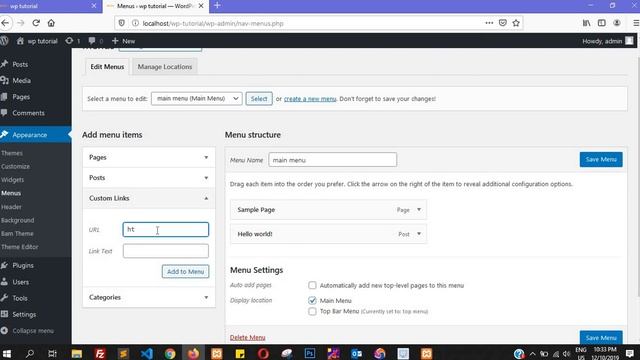Open Howdy, admin profile menu
Viewport: 640px width, 360px height.
click(x=607, y=41)
